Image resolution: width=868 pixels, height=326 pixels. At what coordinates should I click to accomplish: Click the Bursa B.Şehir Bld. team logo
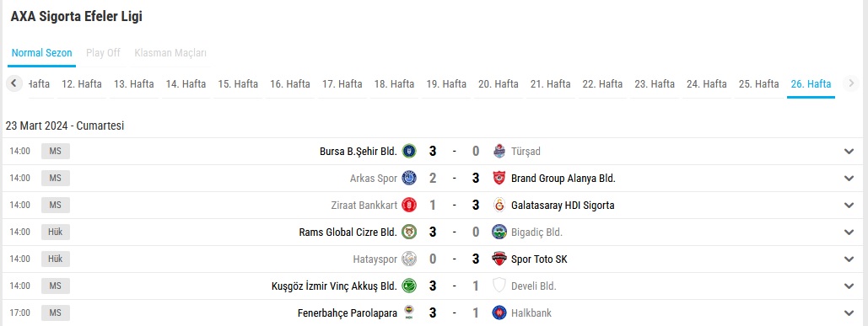click(409, 151)
